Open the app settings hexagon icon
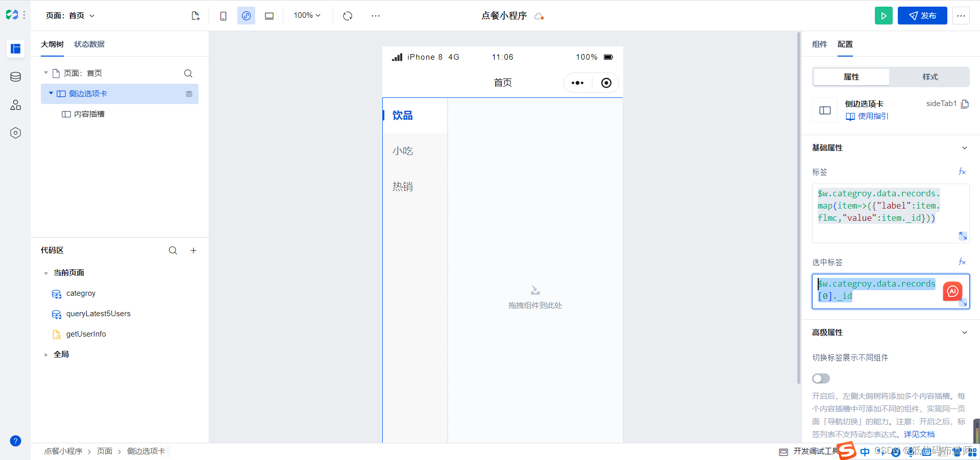This screenshot has height=460, width=980. 16,133
